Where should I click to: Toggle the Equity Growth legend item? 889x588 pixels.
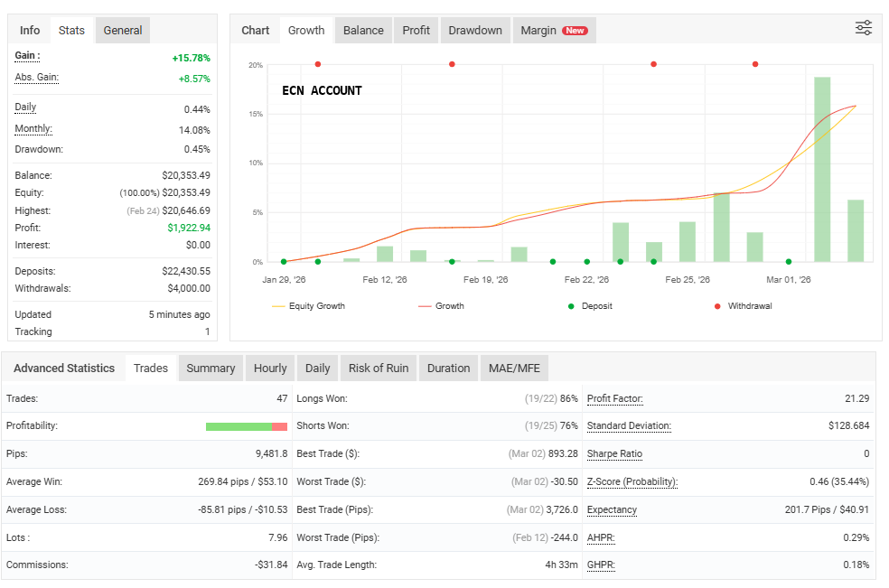point(308,306)
